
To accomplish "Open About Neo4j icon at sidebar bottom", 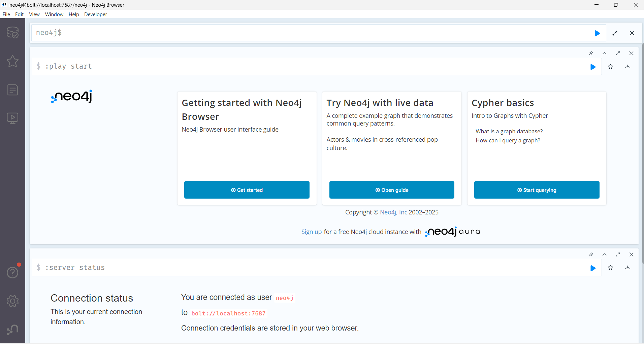I will pos(12,330).
